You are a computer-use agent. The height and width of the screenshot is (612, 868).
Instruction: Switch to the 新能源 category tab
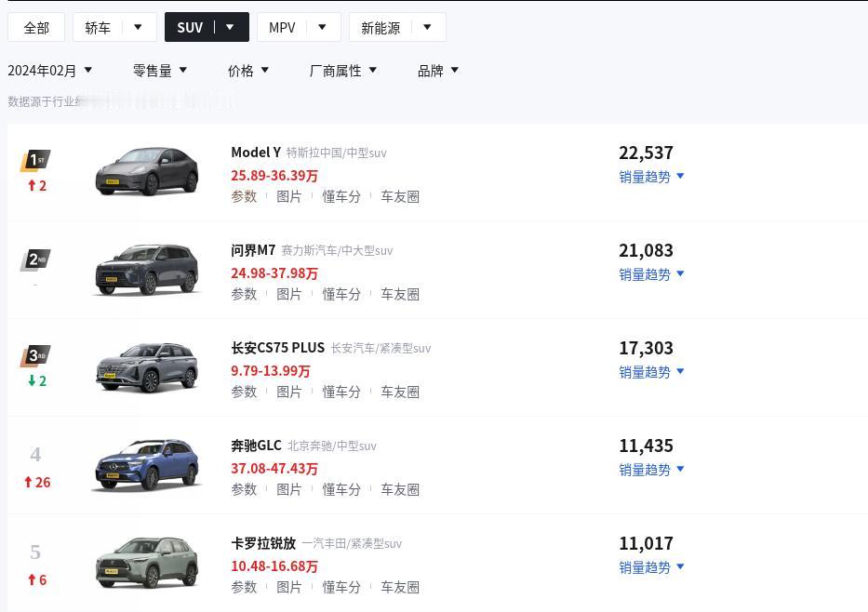tap(381, 28)
